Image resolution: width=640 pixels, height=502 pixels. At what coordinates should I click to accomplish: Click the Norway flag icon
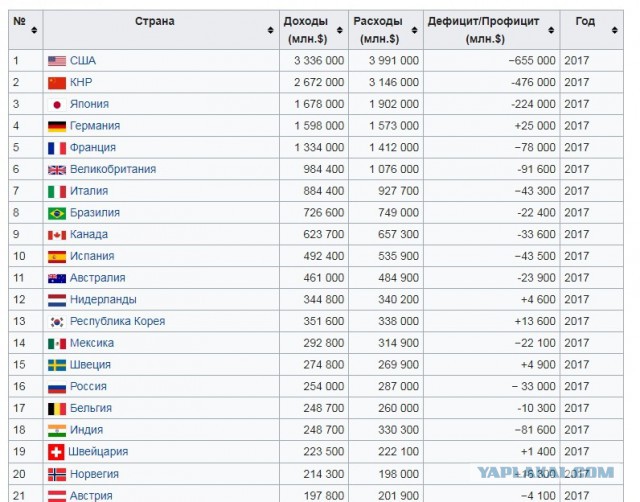pos(57,474)
